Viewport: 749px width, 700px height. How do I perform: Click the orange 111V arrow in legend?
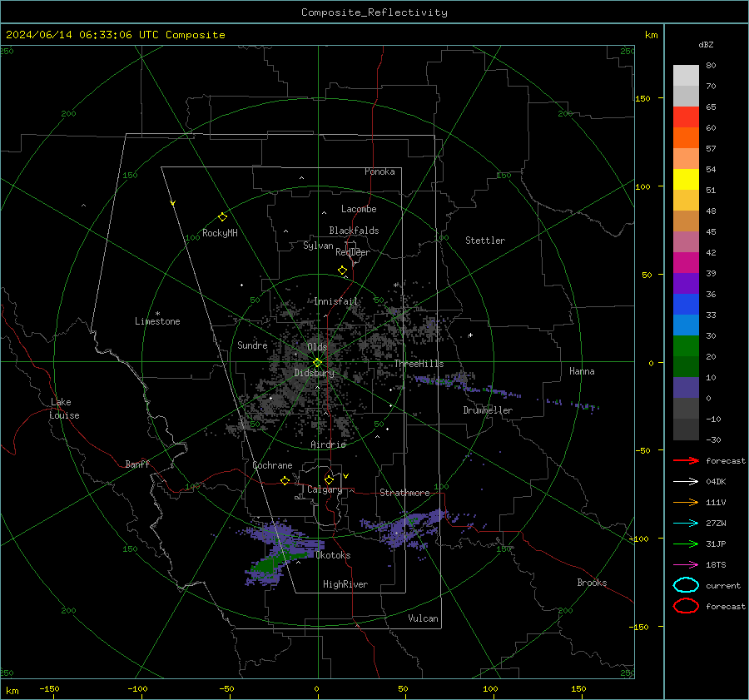[686, 502]
